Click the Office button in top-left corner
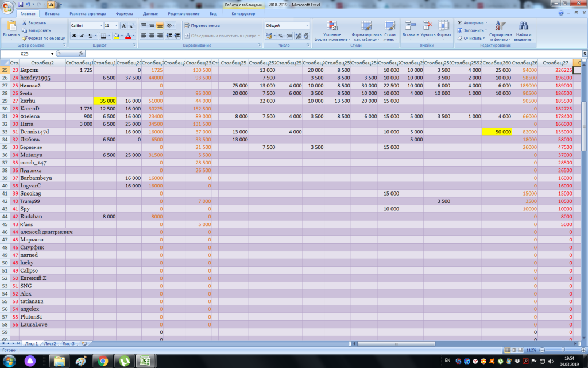The height and width of the screenshot is (368, 588). (x=8, y=7)
